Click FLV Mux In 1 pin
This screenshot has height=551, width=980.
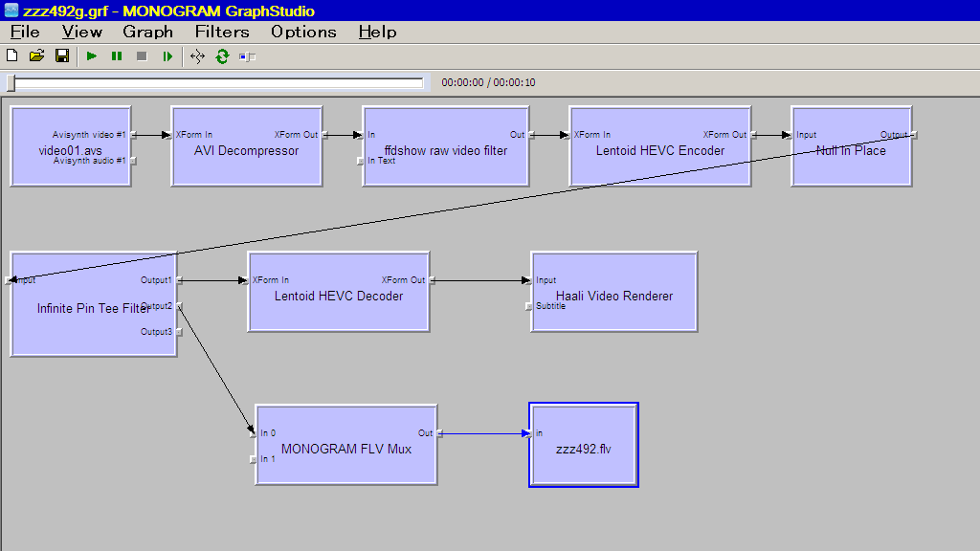pos(253,459)
